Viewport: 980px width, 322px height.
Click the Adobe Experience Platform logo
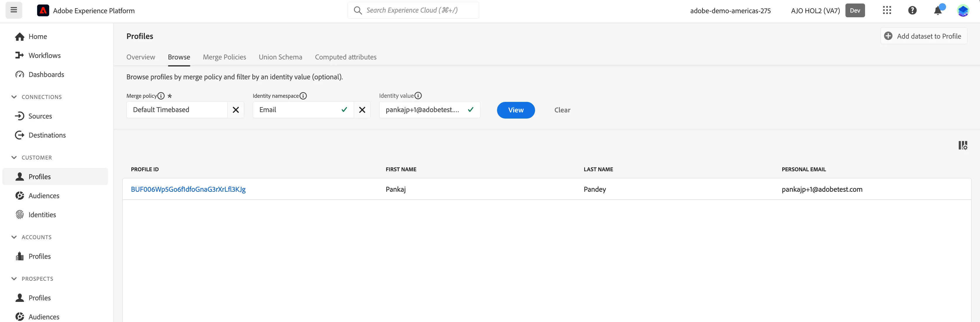point(43,11)
